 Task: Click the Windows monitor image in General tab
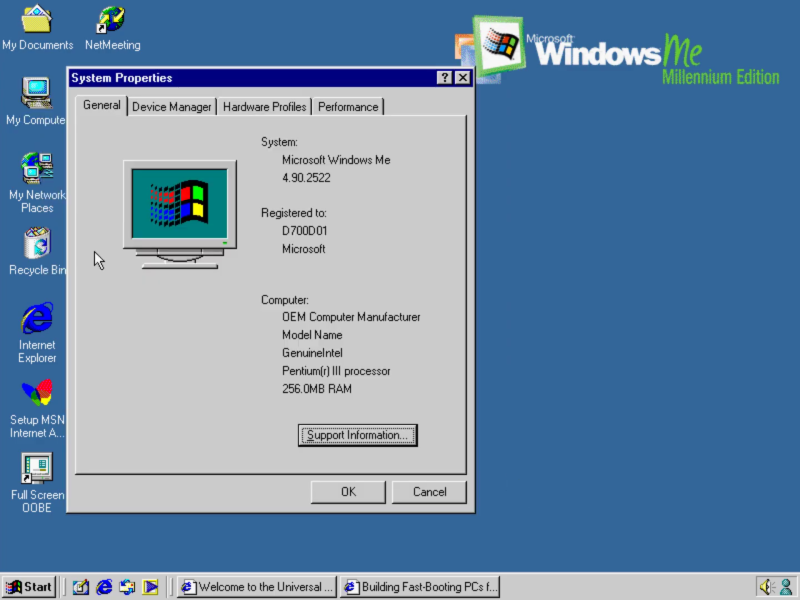[180, 214]
